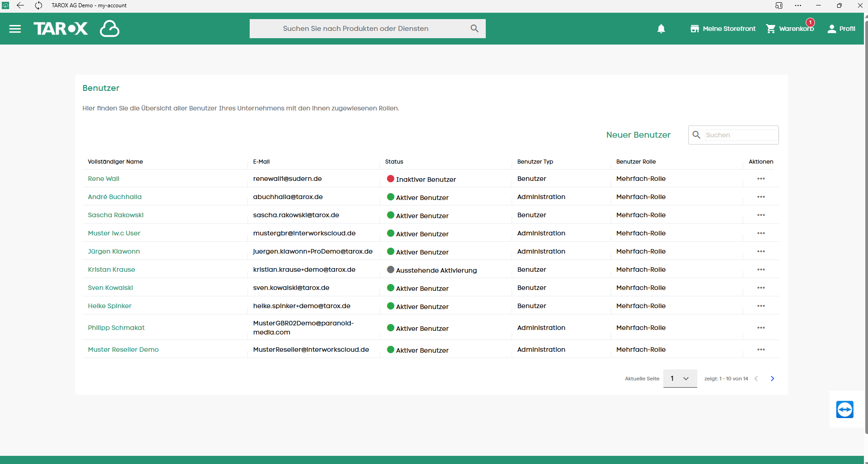
Task: Go to next page of users
Action: pyautogui.click(x=772, y=379)
